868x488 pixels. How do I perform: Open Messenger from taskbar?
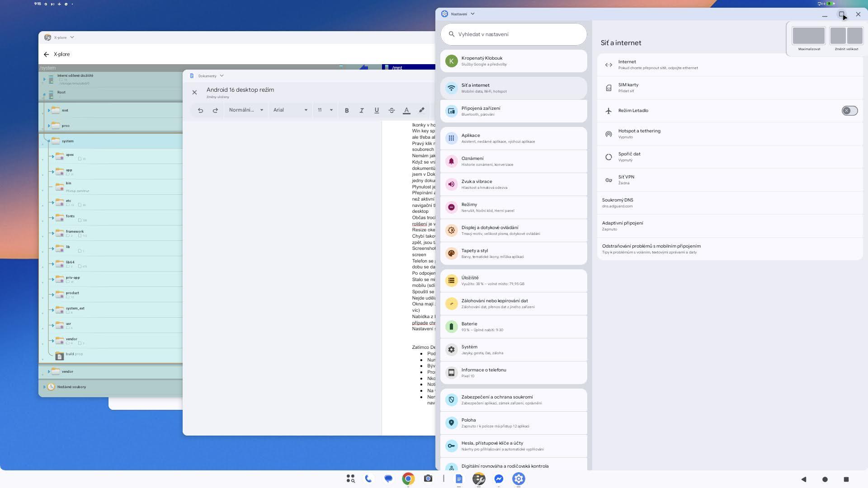(x=499, y=479)
